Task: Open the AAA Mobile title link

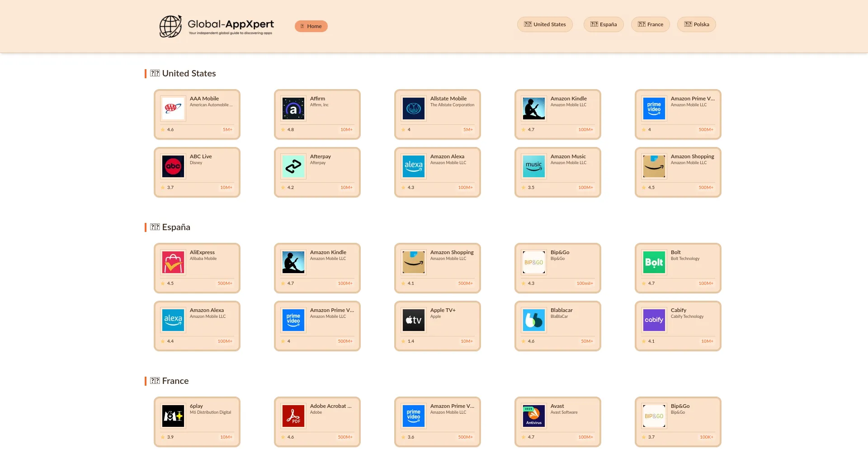Action: pyautogui.click(x=204, y=99)
